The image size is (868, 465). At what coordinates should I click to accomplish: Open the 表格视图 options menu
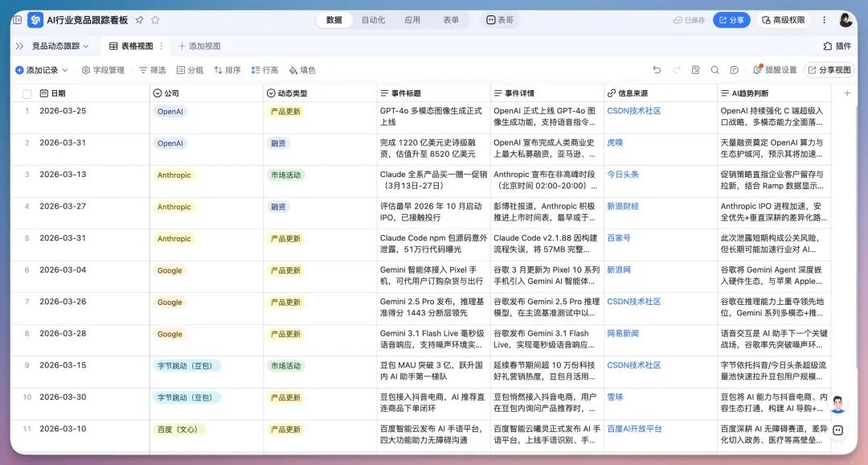[x=161, y=46]
